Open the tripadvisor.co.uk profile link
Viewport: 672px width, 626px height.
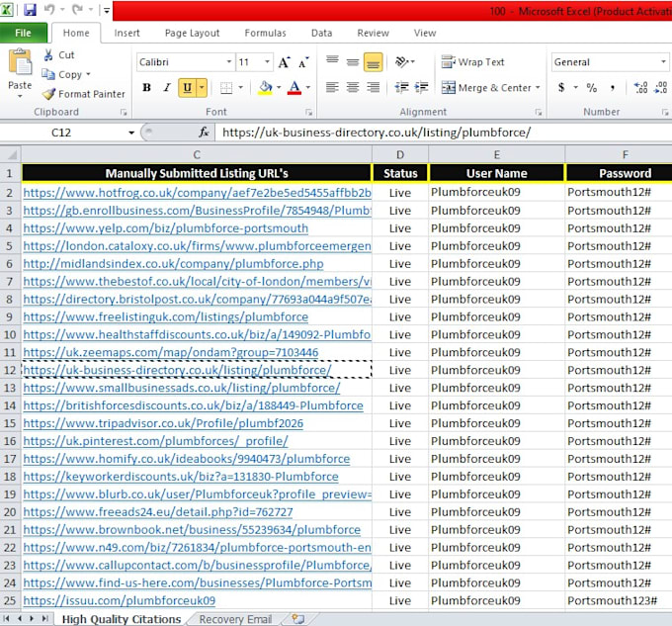(x=163, y=423)
